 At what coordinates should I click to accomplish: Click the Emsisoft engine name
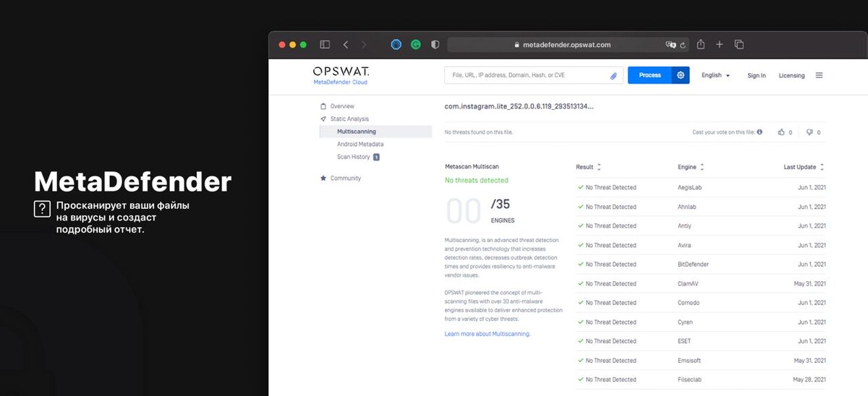point(690,361)
